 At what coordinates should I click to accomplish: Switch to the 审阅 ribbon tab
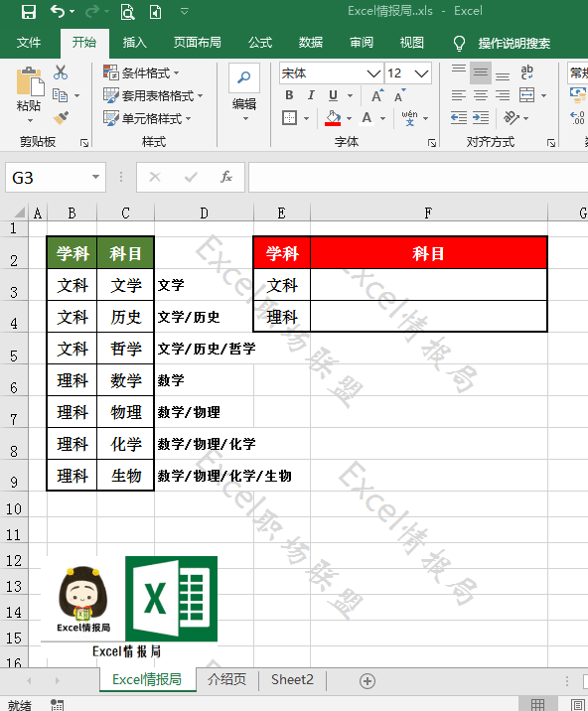tap(362, 43)
